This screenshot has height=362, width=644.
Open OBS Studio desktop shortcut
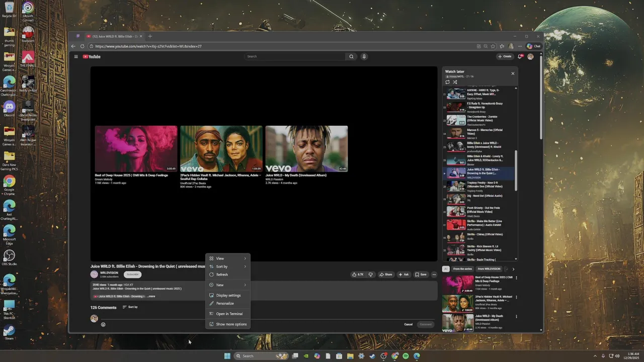(9, 258)
